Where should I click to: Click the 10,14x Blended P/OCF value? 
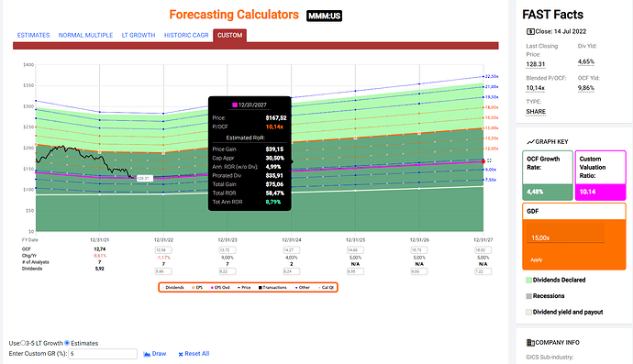536,88
